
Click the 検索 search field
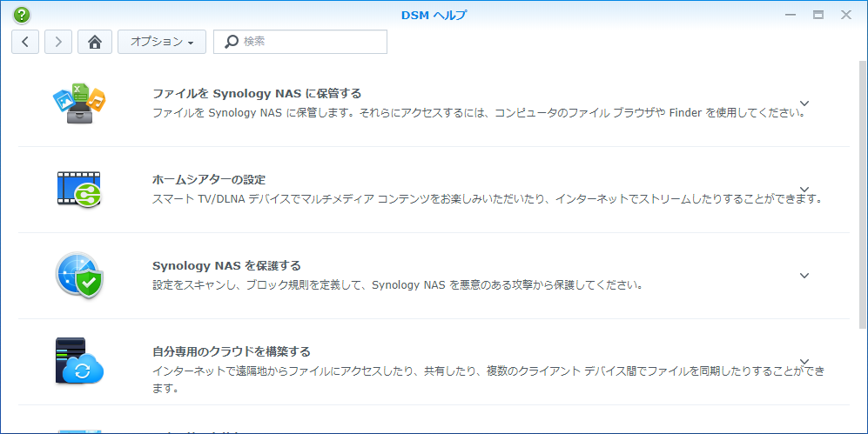[x=300, y=42]
